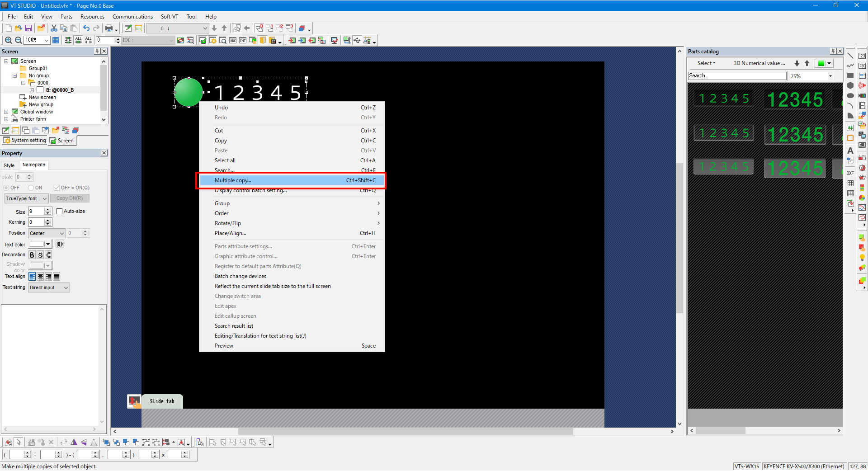Viewport: 868px width, 471px height.
Task: Toggle the grid display icon
Action: (x=56, y=40)
